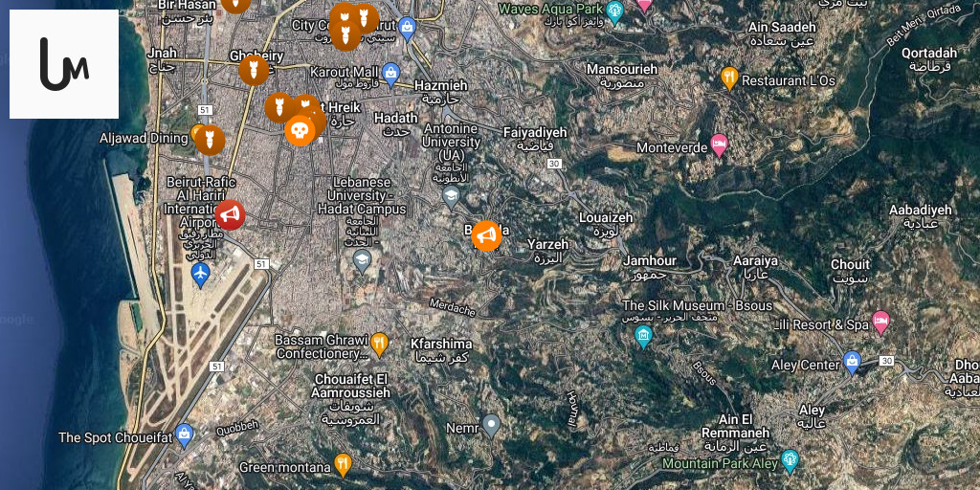Click the orange skull marker near Haret Hreik
Viewport: 980px width, 490px height.
coord(300,130)
